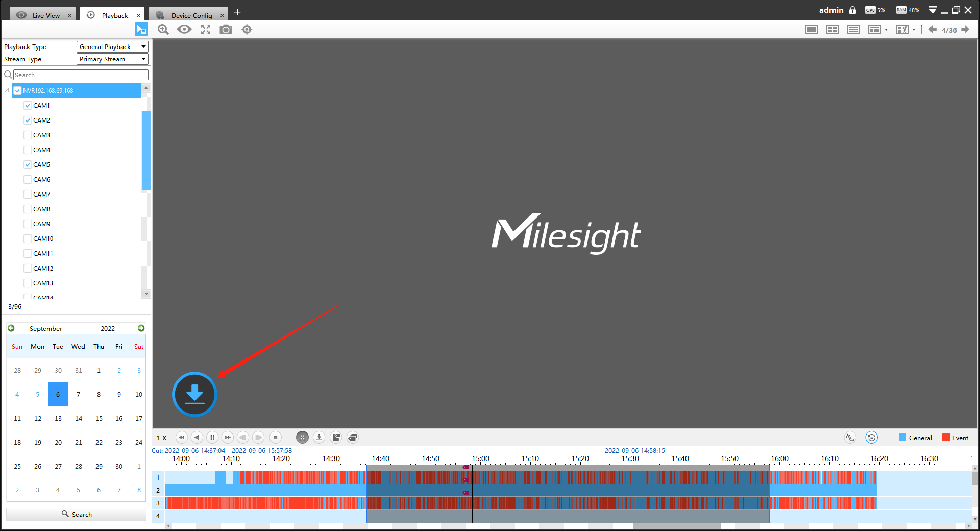Uncheck the CAM1 checkbox
980x531 pixels.
click(28, 105)
